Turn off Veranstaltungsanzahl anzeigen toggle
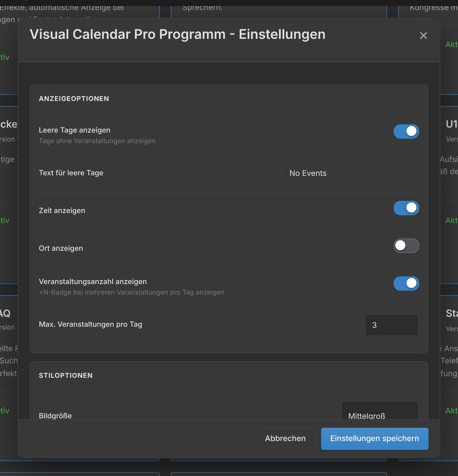Image resolution: width=458 pixels, height=476 pixels. [406, 284]
